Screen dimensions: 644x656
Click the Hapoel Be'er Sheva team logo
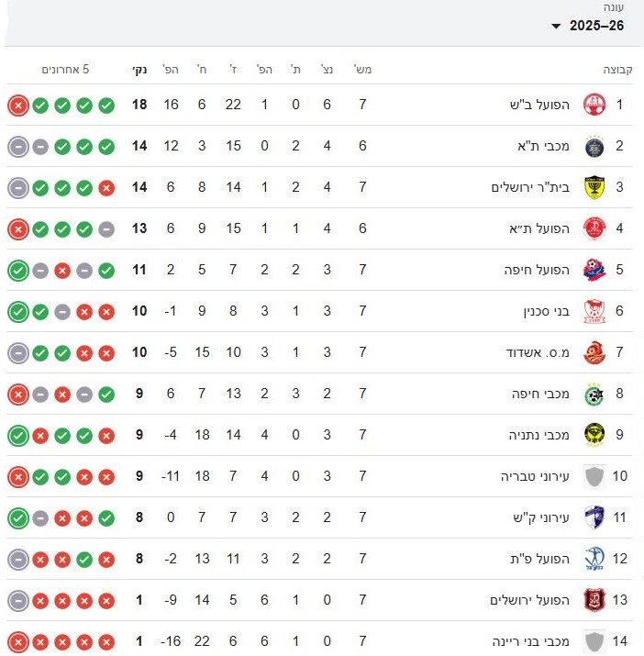(594, 105)
